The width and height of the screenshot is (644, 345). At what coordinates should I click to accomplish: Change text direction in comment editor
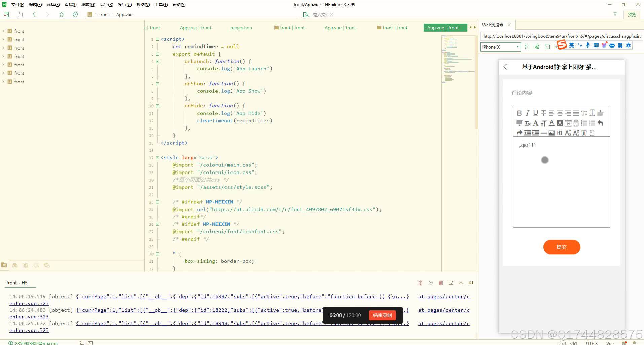pyautogui.click(x=592, y=133)
